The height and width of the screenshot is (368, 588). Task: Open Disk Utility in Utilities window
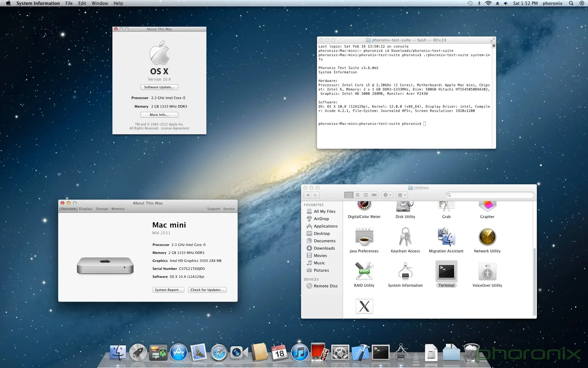point(405,207)
